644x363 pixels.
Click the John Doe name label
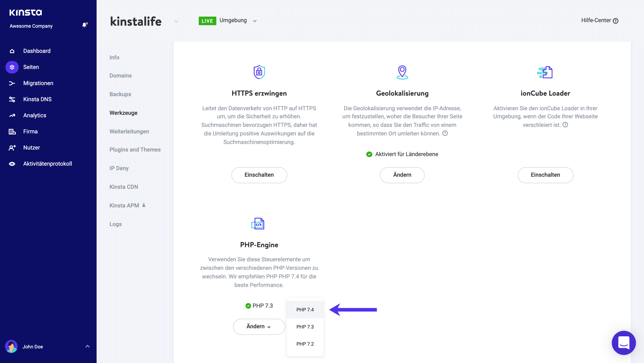coord(33,347)
